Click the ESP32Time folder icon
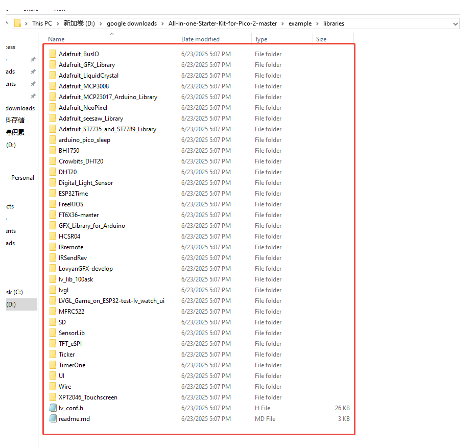The width and height of the screenshot is (476, 448). pos(53,193)
